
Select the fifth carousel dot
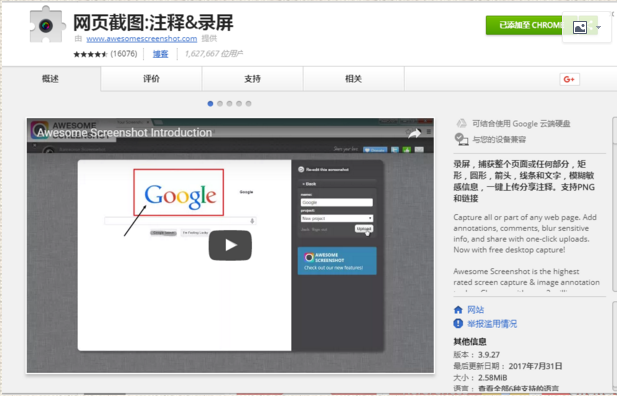[x=248, y=104]
